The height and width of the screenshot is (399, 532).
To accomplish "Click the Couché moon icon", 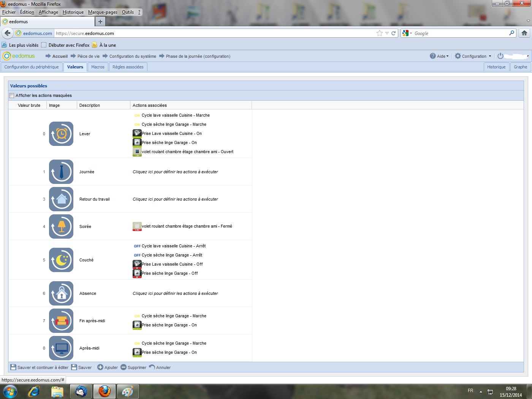I will pos(61,260).
